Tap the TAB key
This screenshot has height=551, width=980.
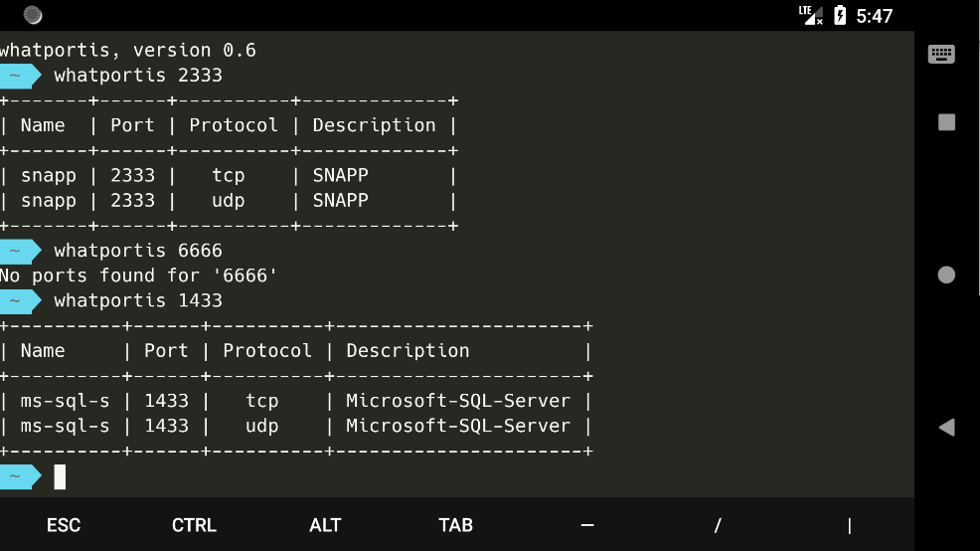[455, 525]
